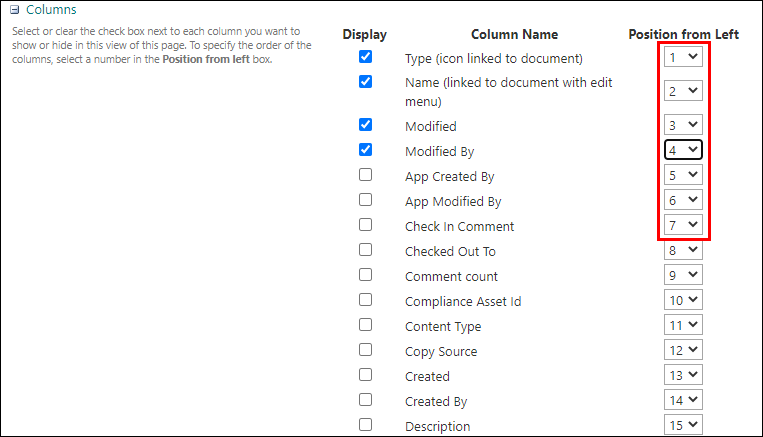Image resolution: width=763 pixels, height=437 pixels.
Task: Check the Created By display box
Action: pos(365,400)
